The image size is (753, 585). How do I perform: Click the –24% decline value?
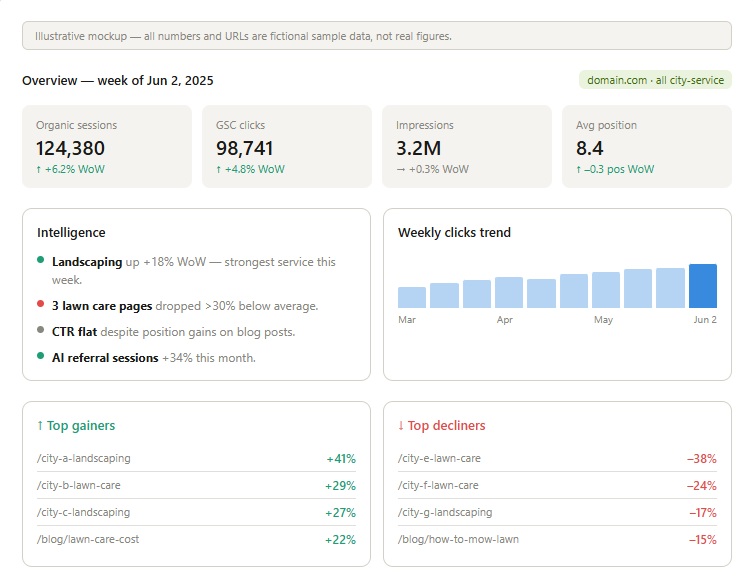tap(702, 486)
